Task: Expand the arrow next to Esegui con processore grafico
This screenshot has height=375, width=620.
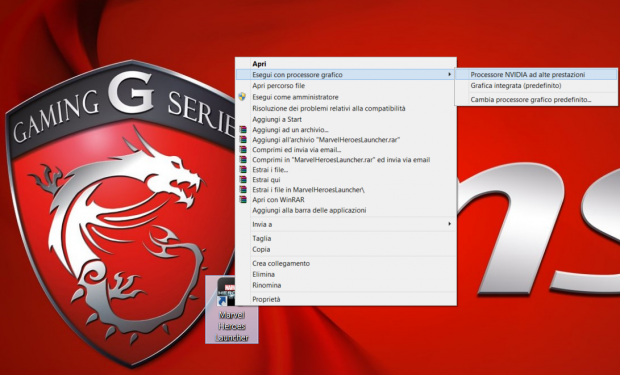Action: click(449, 74)
